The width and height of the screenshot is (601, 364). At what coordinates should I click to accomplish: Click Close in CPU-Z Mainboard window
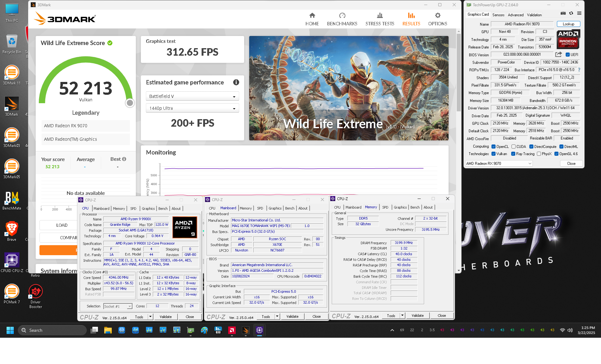(x=316, y=316)
